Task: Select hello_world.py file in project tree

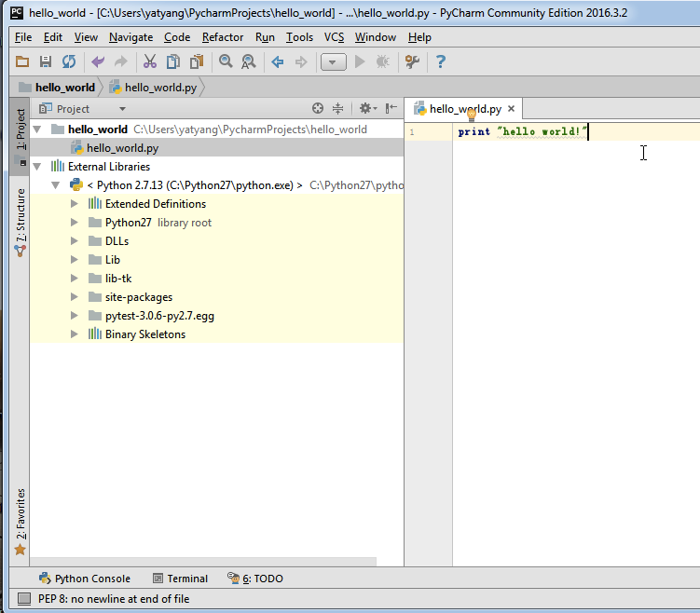Action: (217, 148)
